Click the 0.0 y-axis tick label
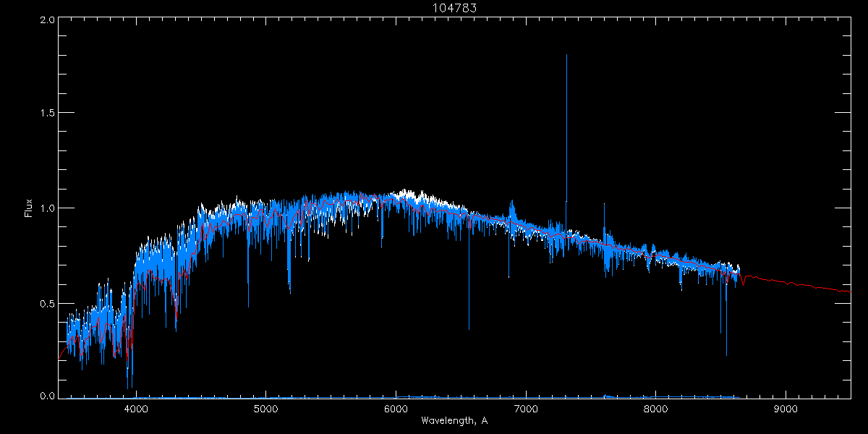Image resolution: width=868 pixels, height=434 pixels. click(48, 396)
